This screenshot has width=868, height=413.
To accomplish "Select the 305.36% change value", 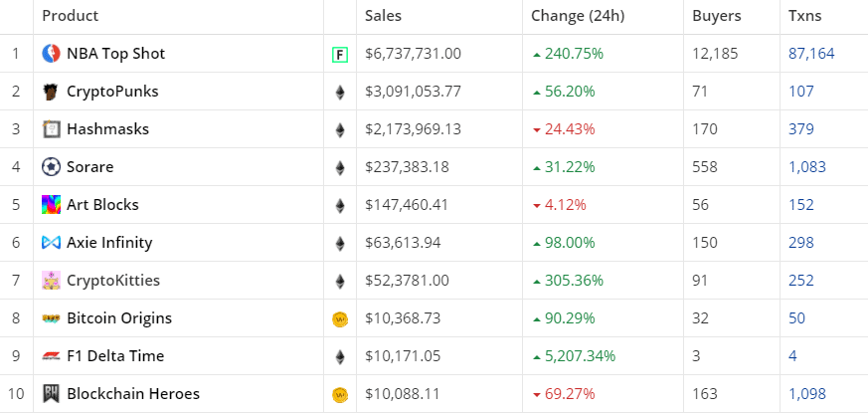I will point(574,281).
